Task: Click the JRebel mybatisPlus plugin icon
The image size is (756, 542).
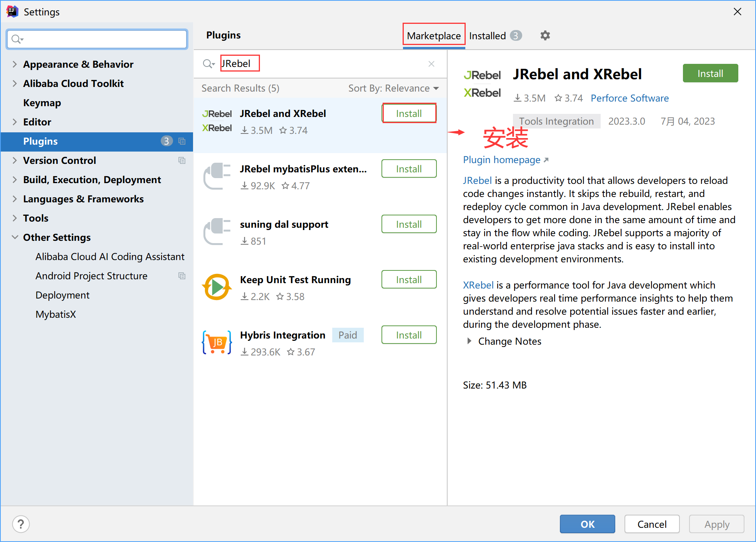Action: click(x=217, y=176)
